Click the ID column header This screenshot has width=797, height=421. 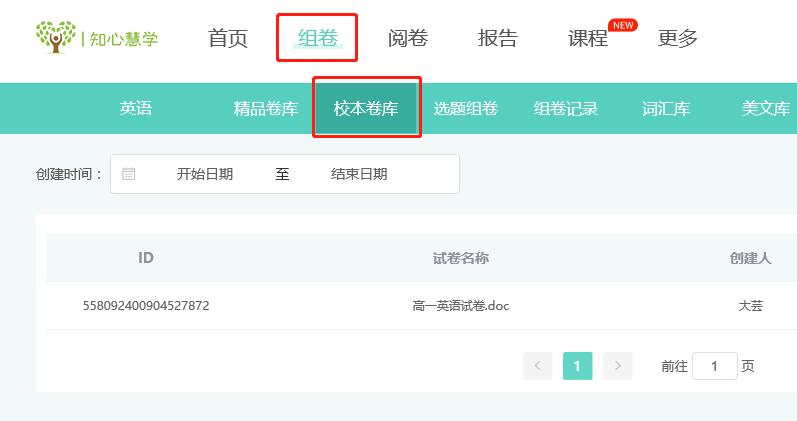click(146, 258)
